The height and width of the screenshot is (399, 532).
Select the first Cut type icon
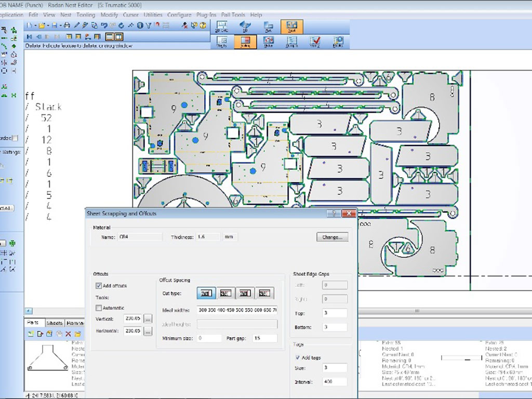pyautogui.click(x=206, y=294)
